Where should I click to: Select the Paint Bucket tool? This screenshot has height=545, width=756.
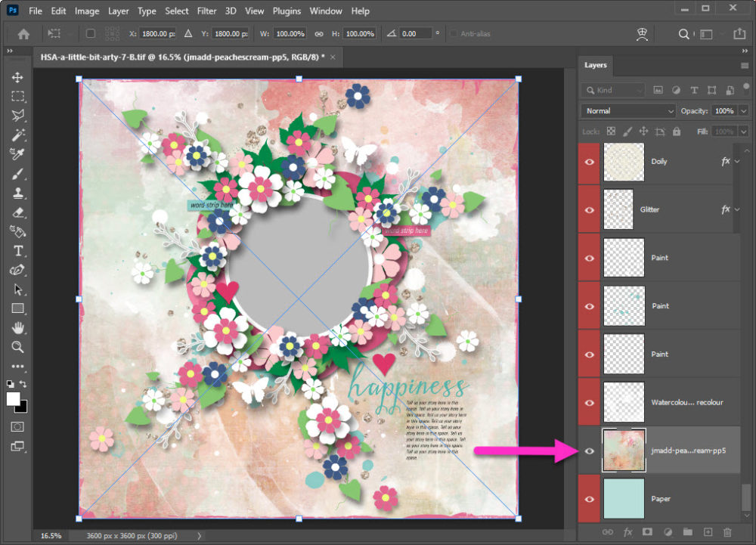coord(18,232)
